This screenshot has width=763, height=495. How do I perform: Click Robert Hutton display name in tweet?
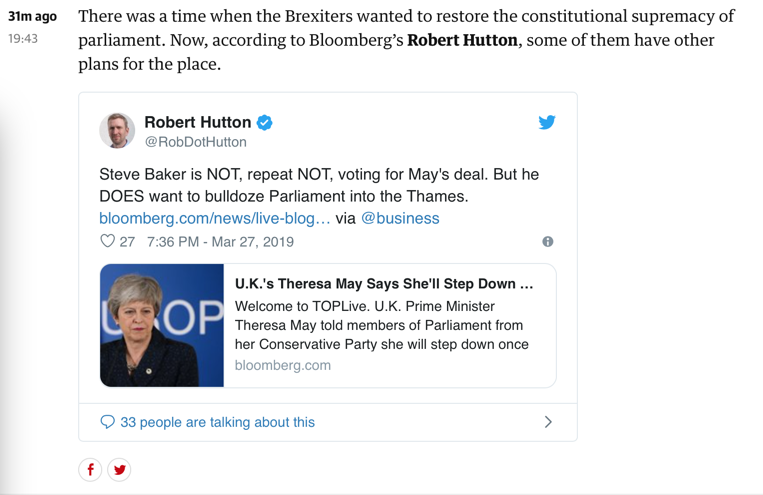[x=198, y=122]
